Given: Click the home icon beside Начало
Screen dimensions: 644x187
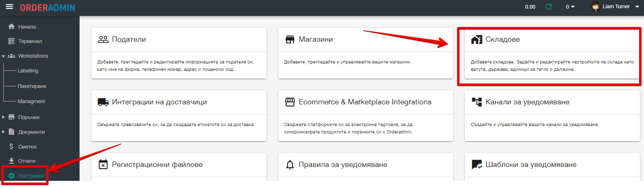Looking at the screenshot, I should coord(11,27).
